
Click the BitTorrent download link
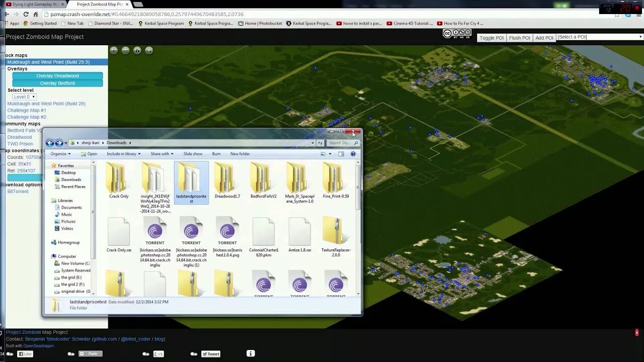point(18,192)
